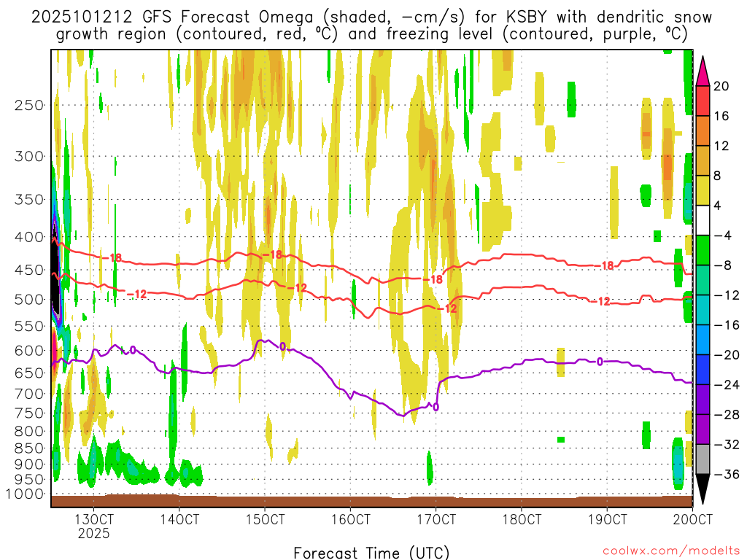Click the yellow colorbar segment between 4 and 8

pyautogui.click(x=703, y=190)
